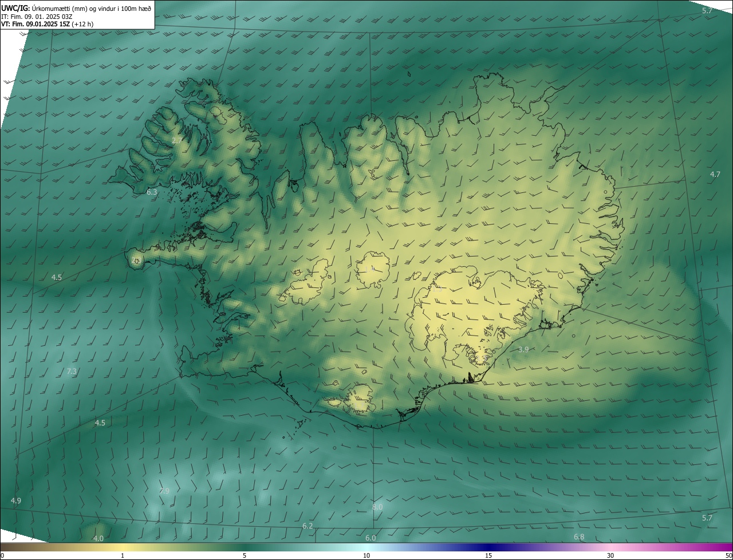
Task: Click the 4.7 value label
Action: pyautogui.click(x=715, y=175)
